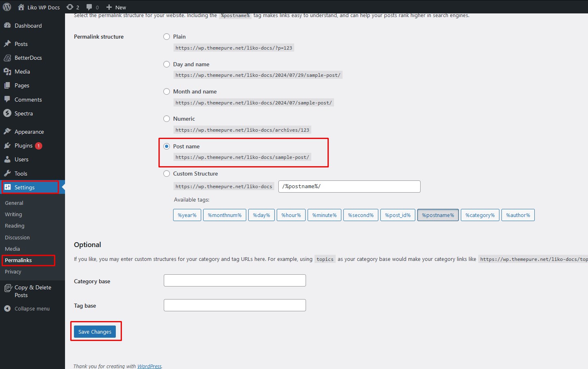588x369 pixels.
Task: Insert the %category% tag button
Action: point(480,215)
